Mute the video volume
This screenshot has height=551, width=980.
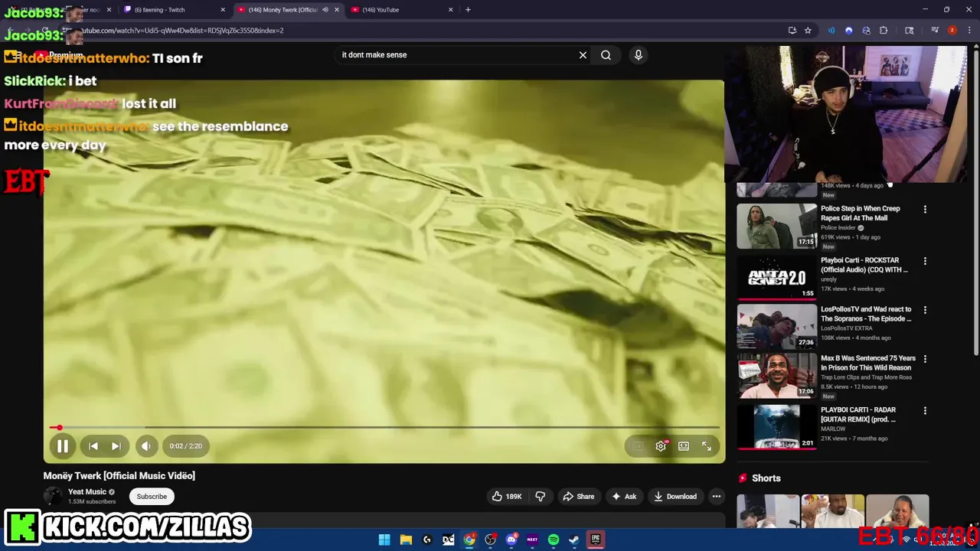point(146,446)
